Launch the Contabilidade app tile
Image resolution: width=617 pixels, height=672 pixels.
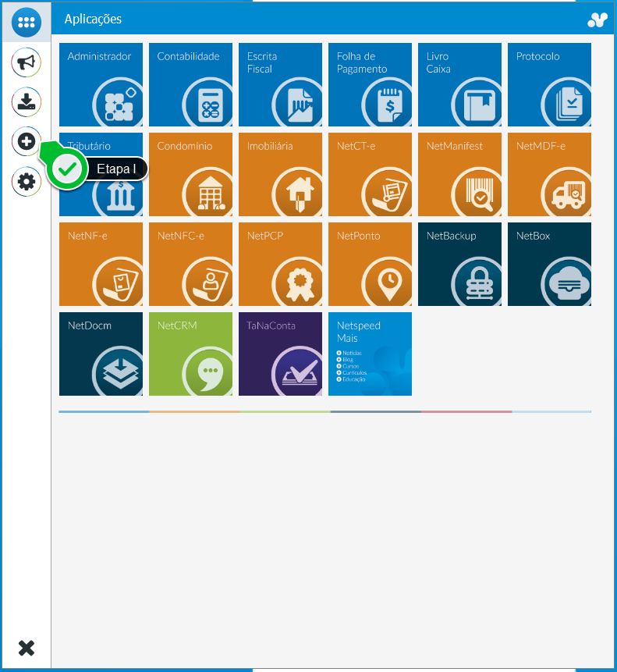tap(190, 84)
